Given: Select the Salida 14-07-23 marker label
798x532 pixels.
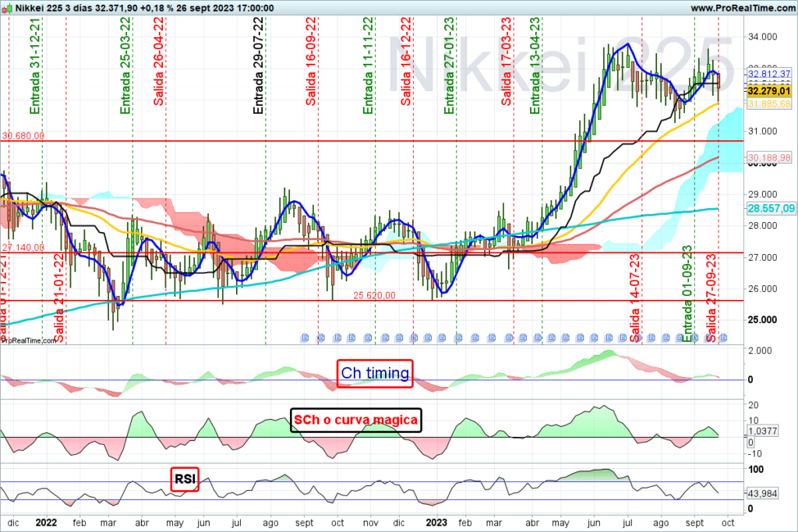Looking at the screenshot, I should click(634, 298).
